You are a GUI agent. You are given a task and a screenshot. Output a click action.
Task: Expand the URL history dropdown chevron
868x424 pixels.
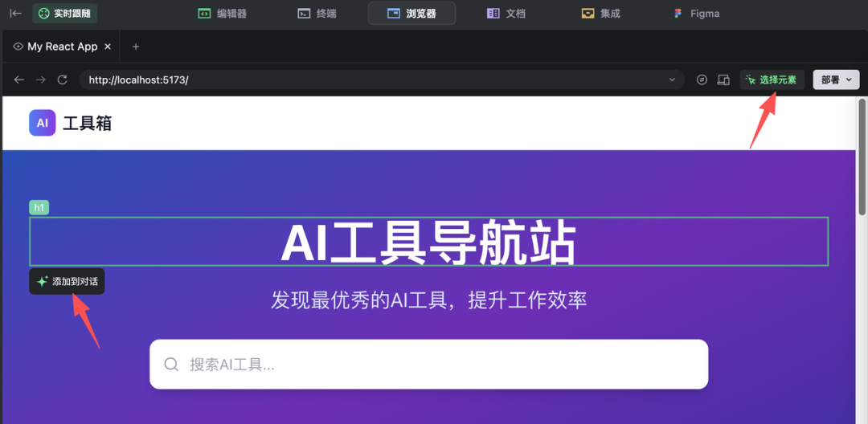click(672, 79)
